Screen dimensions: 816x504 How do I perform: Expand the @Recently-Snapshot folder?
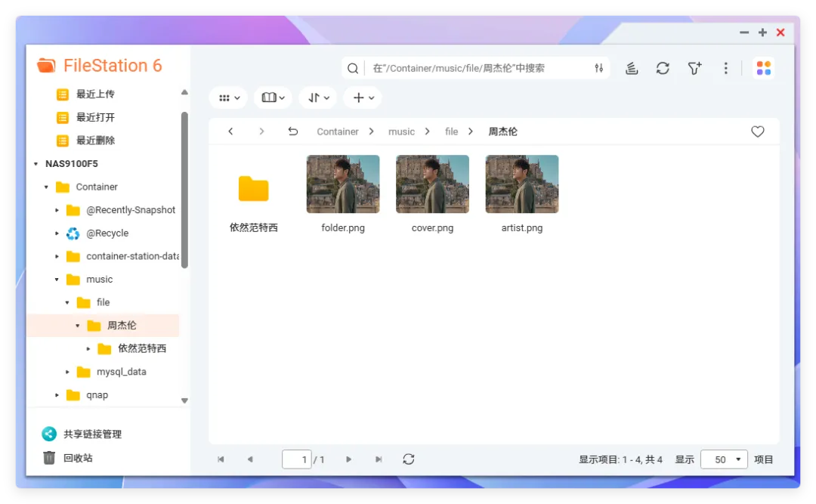(57, 210)
